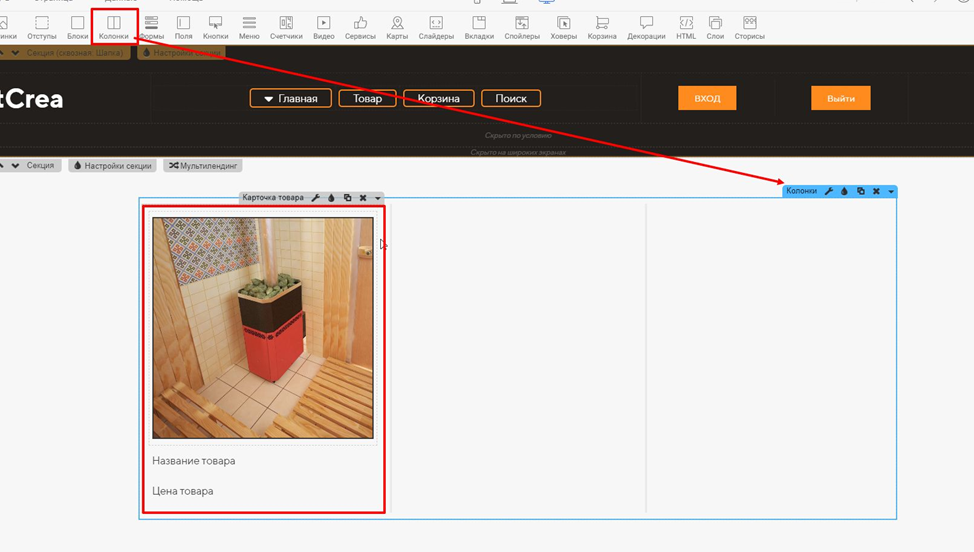Viewport: 974px width, 552px height.
Task: Expand dropdown arrow on Колонки label
Action: click(891, 192)
